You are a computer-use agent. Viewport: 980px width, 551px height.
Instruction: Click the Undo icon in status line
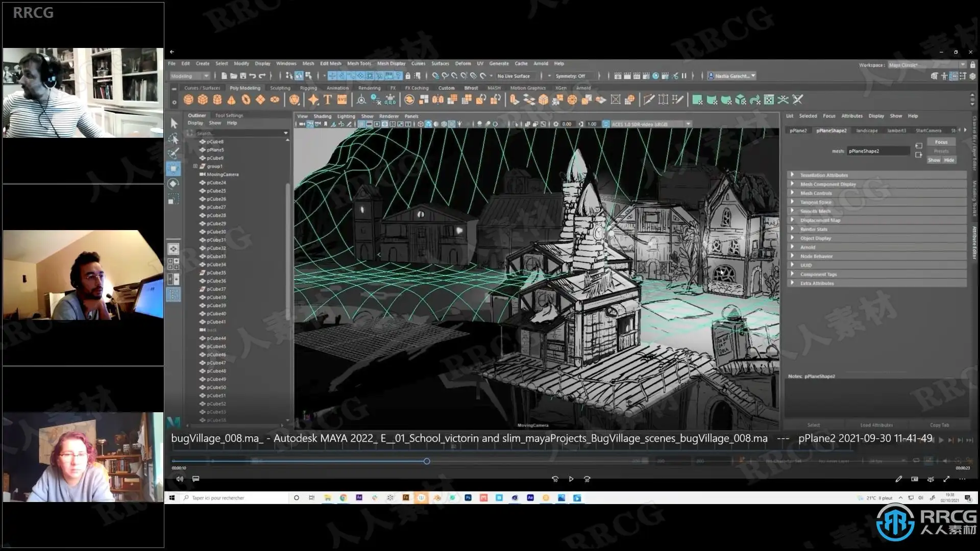pos(253,76)
